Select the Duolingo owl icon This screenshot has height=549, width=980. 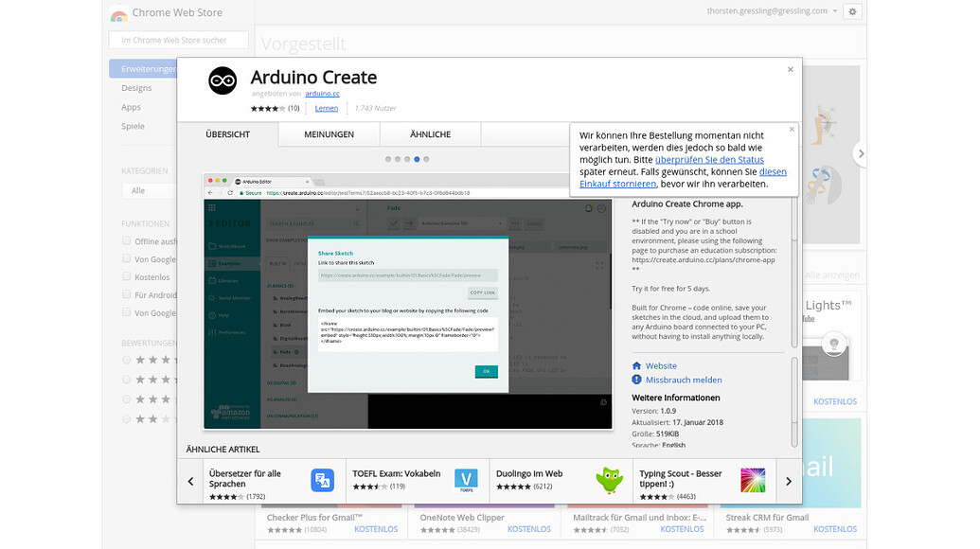click(x=610, y=480)
